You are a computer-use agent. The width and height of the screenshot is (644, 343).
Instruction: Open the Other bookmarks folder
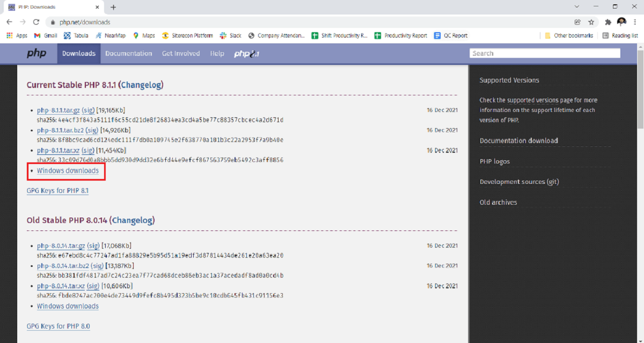click(x=568, y=35)
